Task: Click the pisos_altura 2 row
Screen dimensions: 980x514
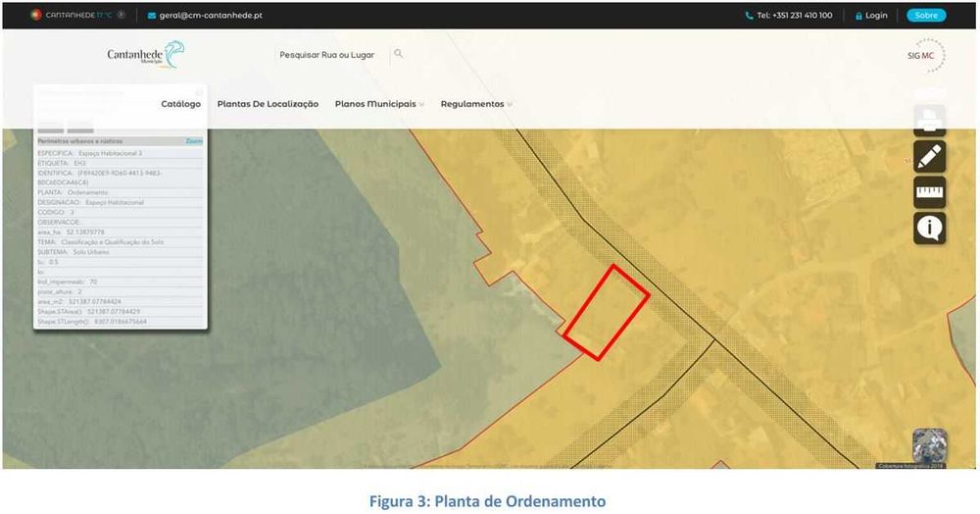Action: tap(120, 292)
